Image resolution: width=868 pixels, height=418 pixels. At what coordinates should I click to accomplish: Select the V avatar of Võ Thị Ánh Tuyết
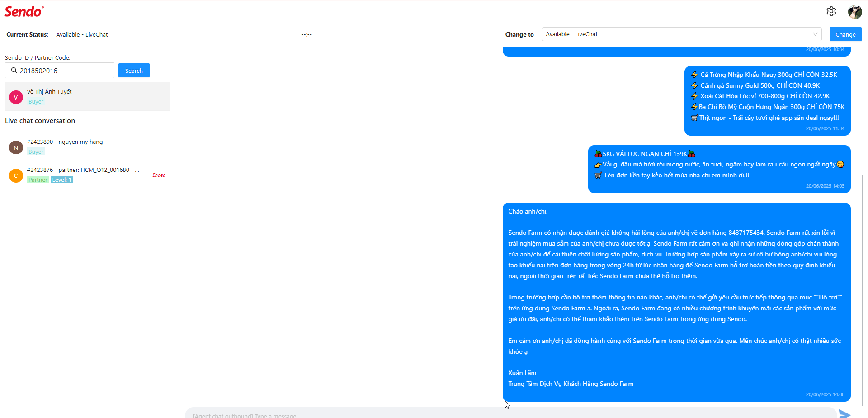(x=16, y=97)
